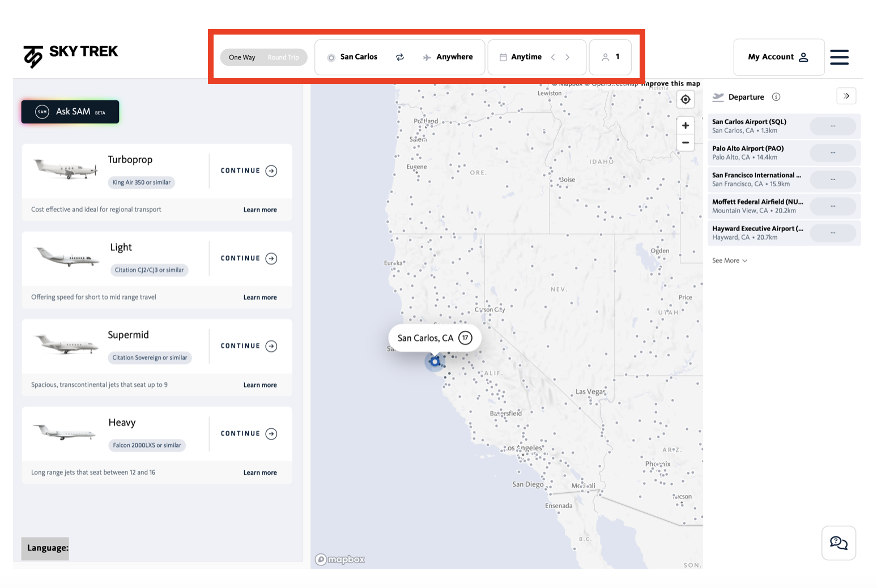Click the swap origin and destination arrows
877x588 pixels.
coord(399,57)
